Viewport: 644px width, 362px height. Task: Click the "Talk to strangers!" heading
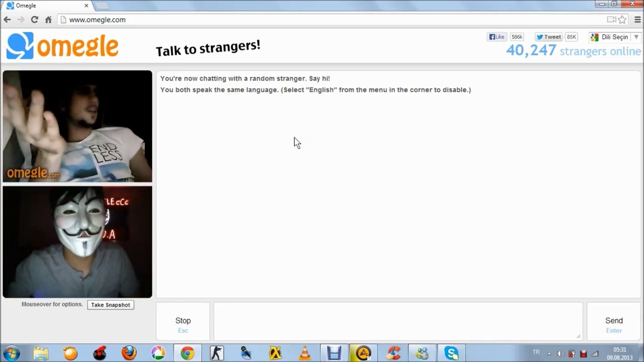pyautogui.click(x=208, y=48)
